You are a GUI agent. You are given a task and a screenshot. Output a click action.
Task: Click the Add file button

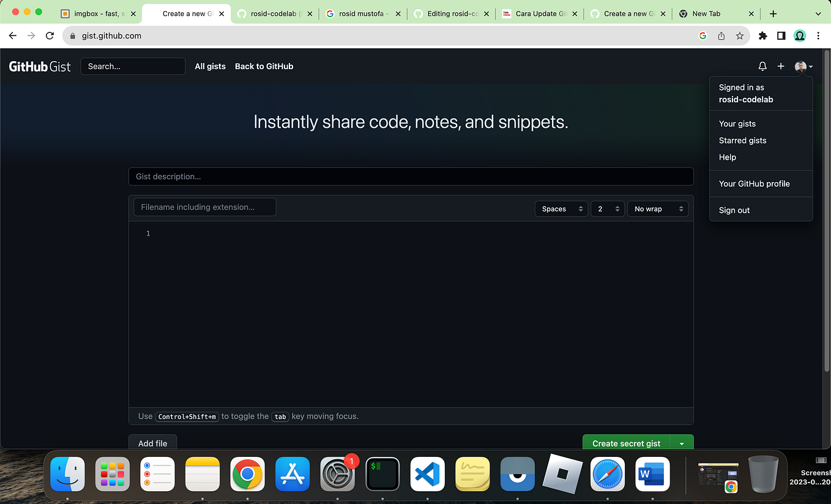pyautogui.click(x=152, y=443)
